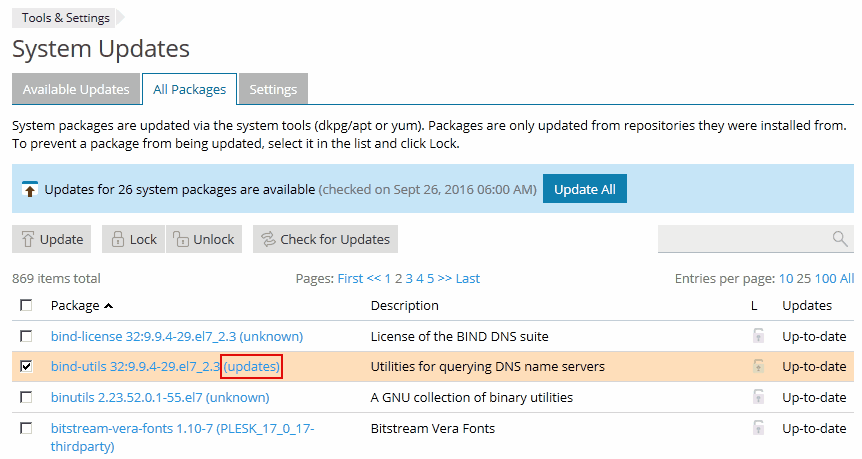Go to the Last page link
This screenshot has width=862, height=459.
[468, 278]
